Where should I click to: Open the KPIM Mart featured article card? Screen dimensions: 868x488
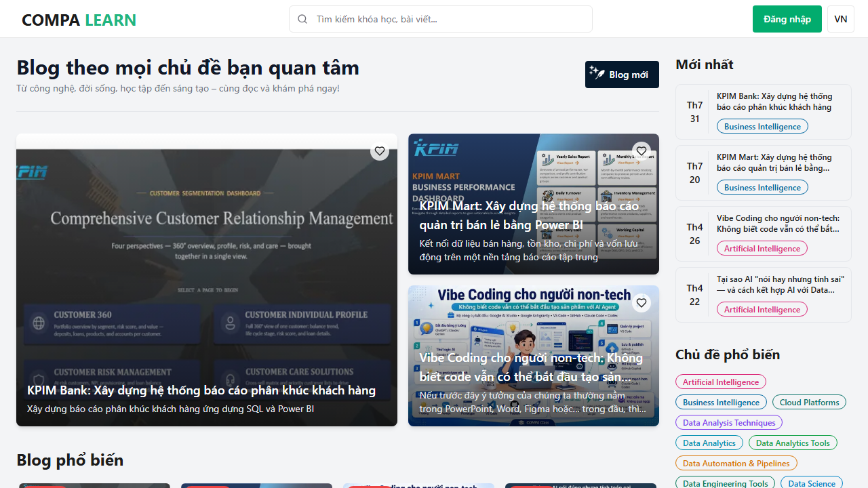tap(534, 204)
